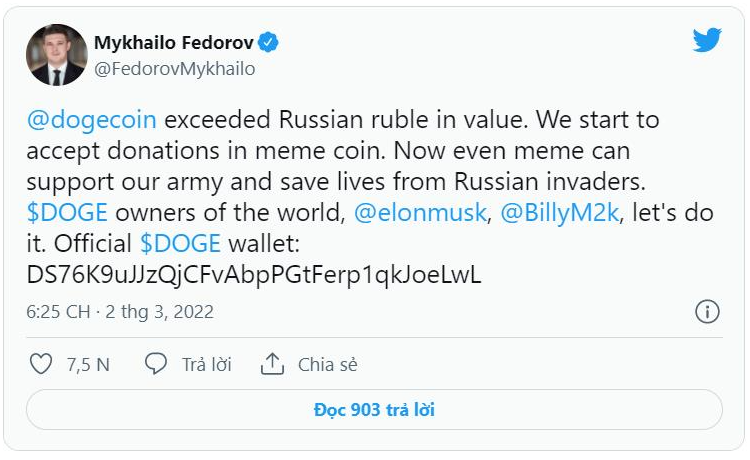This screenshot has width=750, height=460.
Task: Click the @FedorovMykhailo handle
Action: (x=174, y=69)
